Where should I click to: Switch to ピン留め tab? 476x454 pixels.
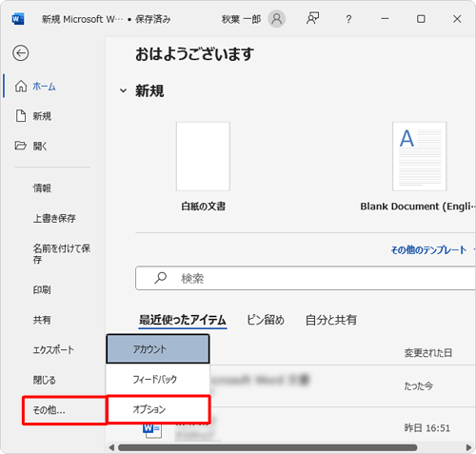point(266,320)
